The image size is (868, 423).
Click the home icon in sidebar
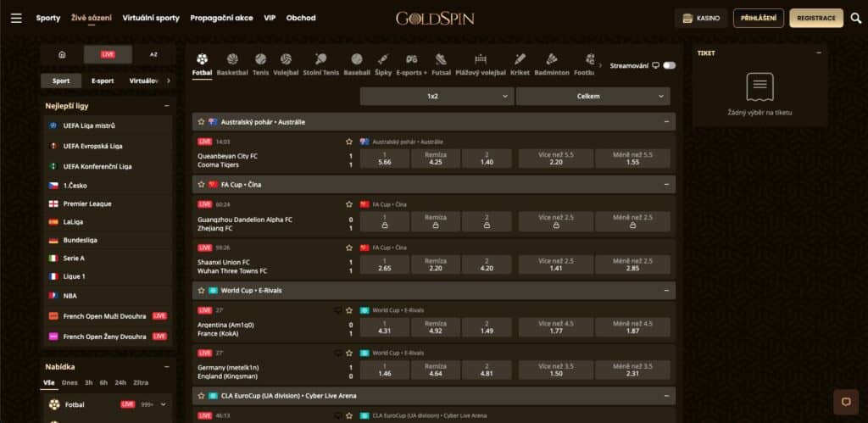click(62, 54)
